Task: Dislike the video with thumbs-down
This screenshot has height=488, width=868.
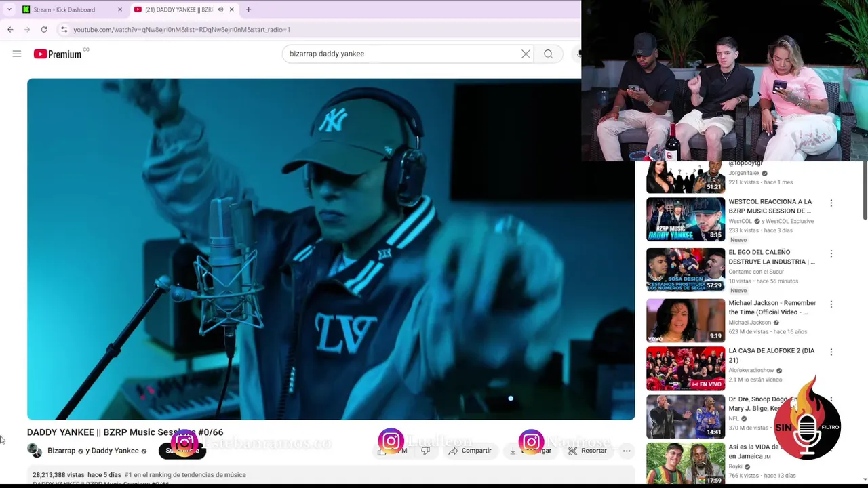Action: pyautogui.click(x=426, y=451)
